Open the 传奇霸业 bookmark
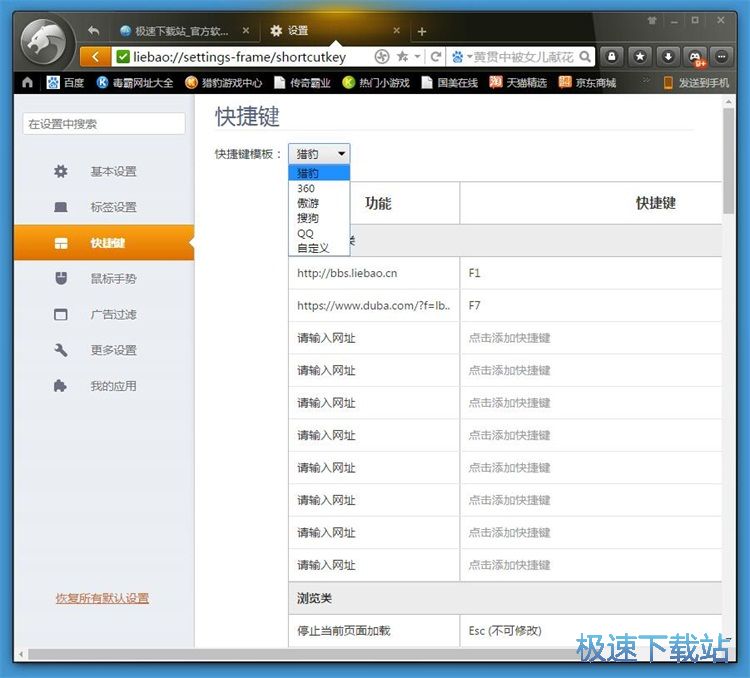750x678 pixels. coord(302,83)
